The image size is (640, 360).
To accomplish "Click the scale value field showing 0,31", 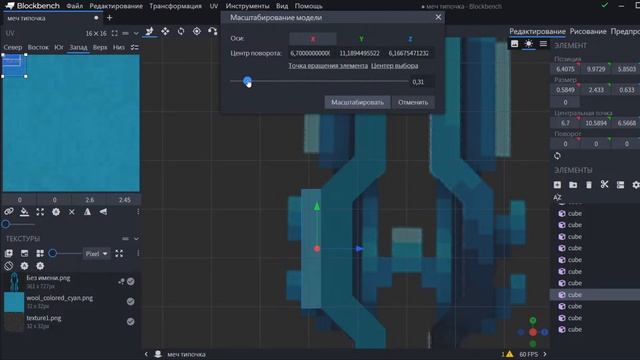I will [421, 82].
